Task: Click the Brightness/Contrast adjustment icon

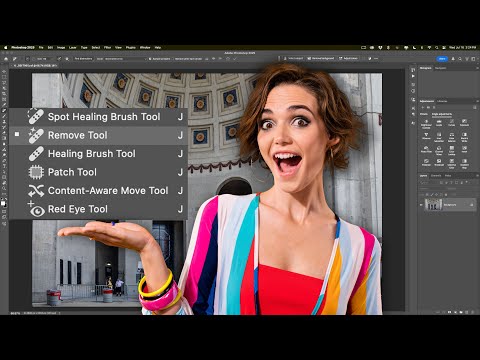Action: coord(426,123)
